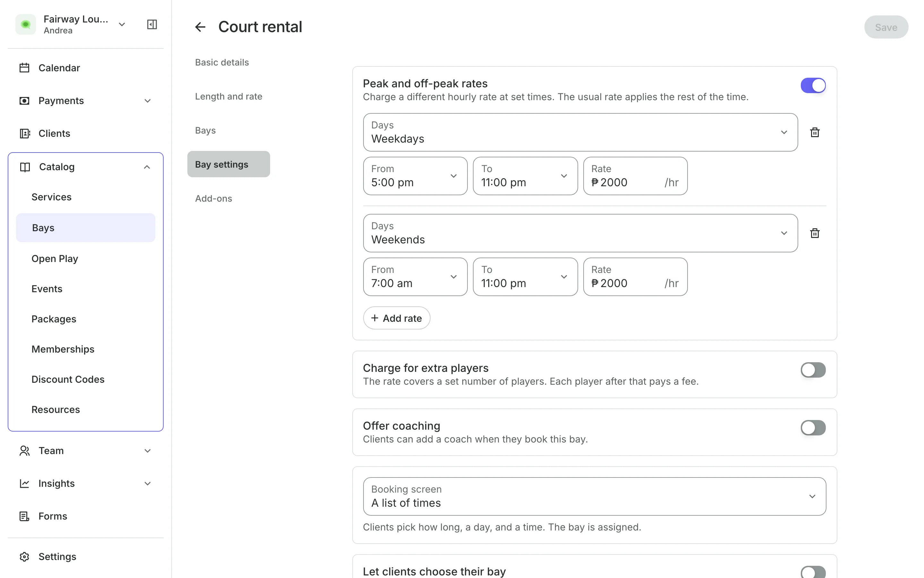The height and width of the screenshot is (578, 924).
Task: Expand the Team section chevron
Action: point(147,451)
